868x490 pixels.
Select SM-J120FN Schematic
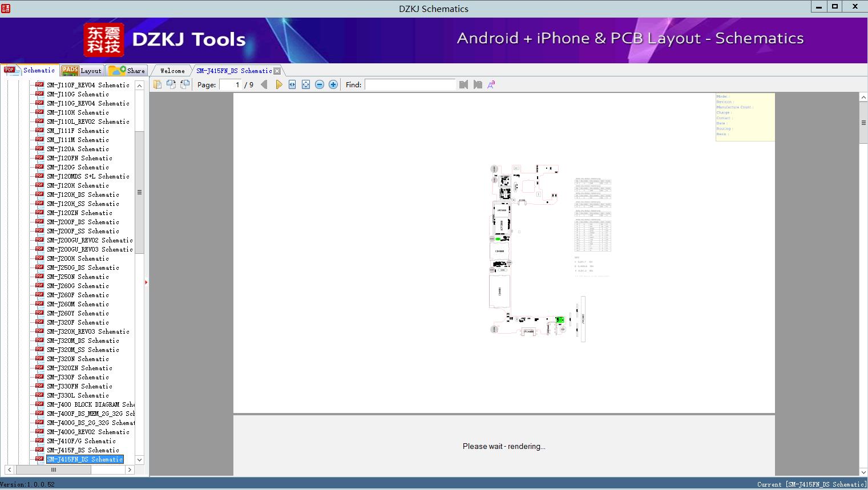79,158
